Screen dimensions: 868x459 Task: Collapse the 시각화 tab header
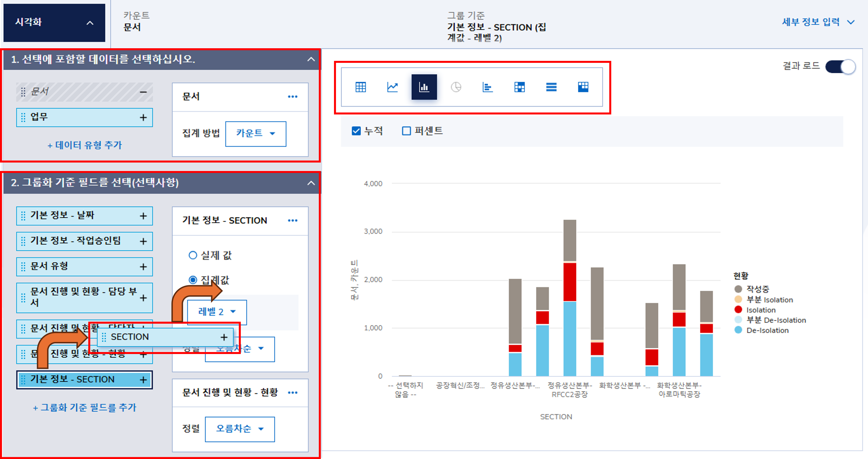point(90,23)
